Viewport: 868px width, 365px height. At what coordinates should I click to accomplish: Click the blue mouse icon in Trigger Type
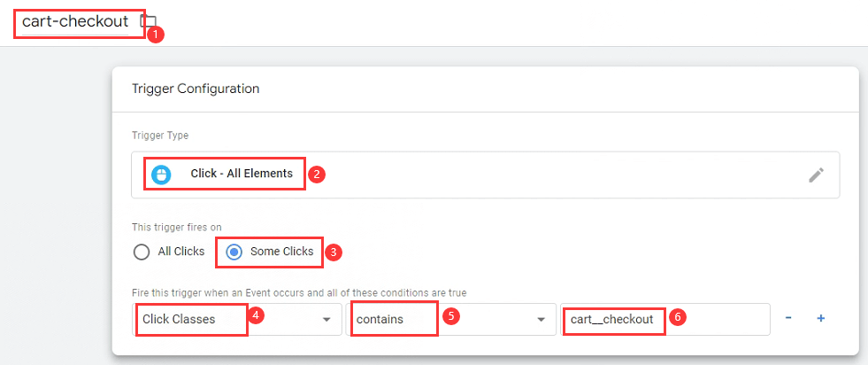(x=160, y=174)
